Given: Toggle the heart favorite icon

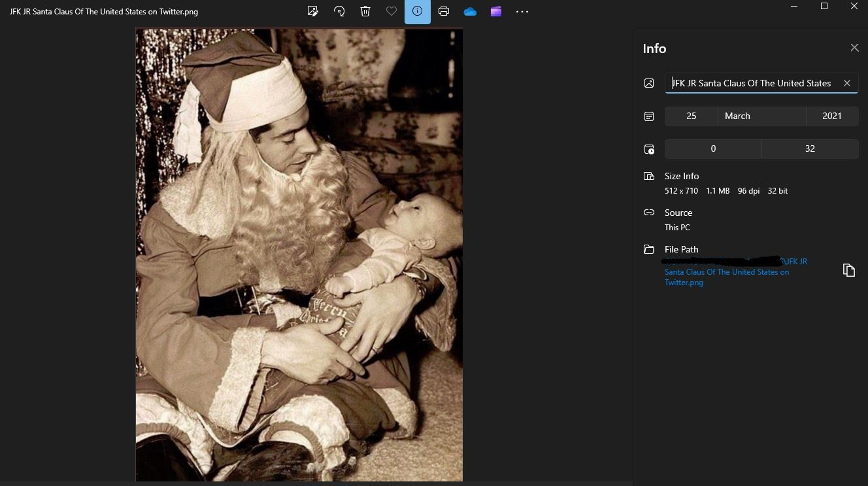Looking at the screenshot, I should point(392,11).
